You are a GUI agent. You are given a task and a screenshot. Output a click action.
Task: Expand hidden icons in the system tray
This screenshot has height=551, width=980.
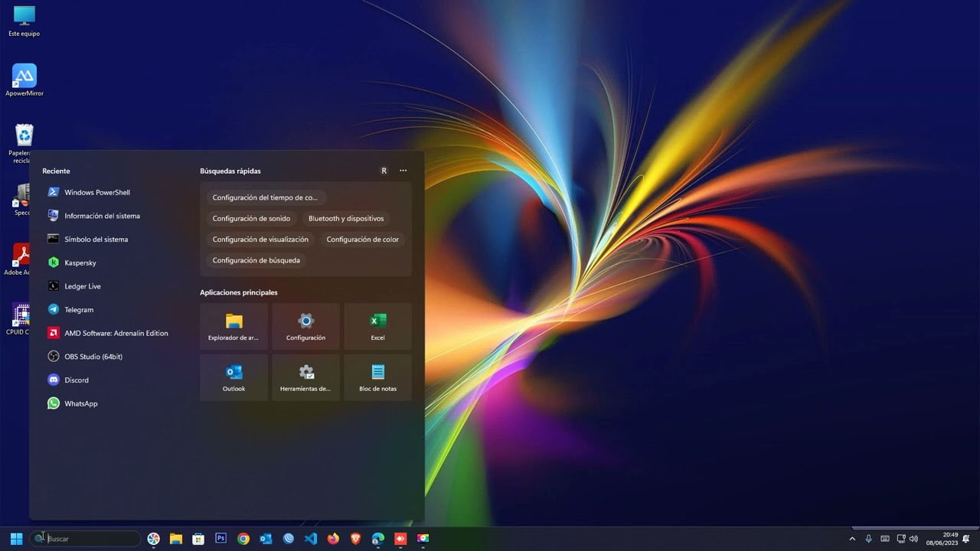click(852, 539)
